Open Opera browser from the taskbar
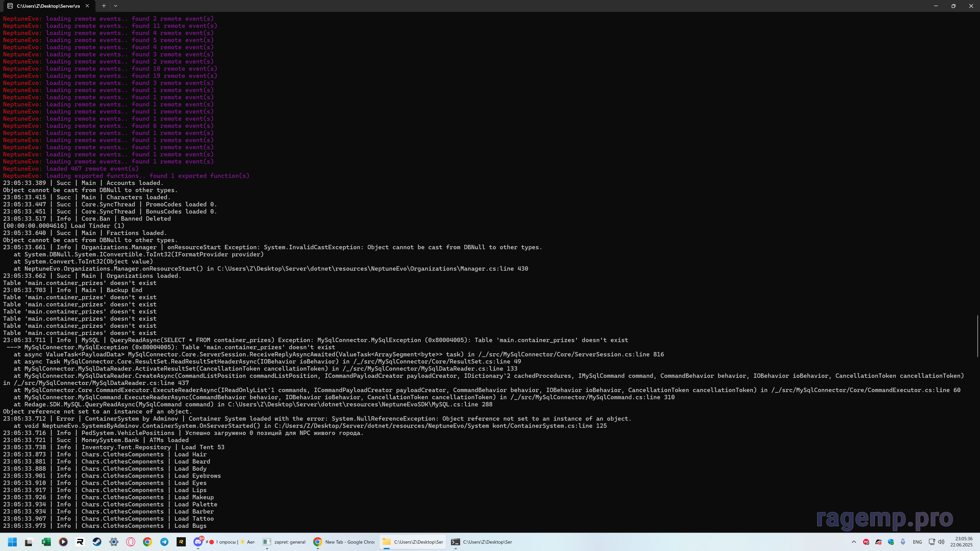The height and width of the screenshot is (551, 980). tap(130, 542)
